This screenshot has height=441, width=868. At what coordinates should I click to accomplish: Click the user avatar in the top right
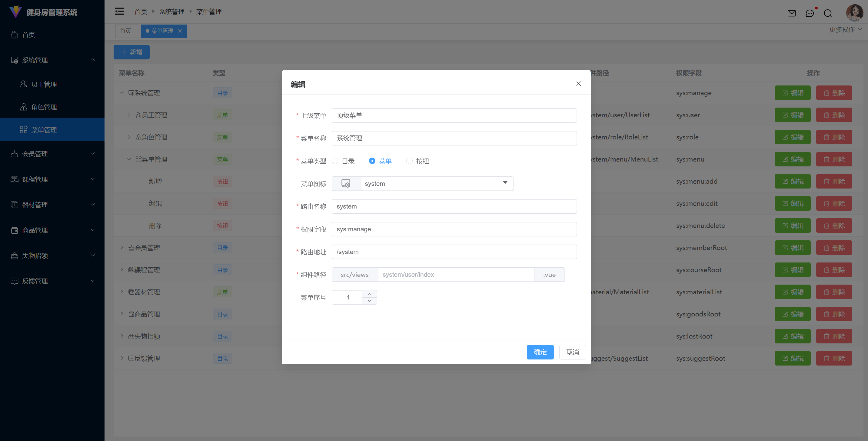[x=854, y=13]
